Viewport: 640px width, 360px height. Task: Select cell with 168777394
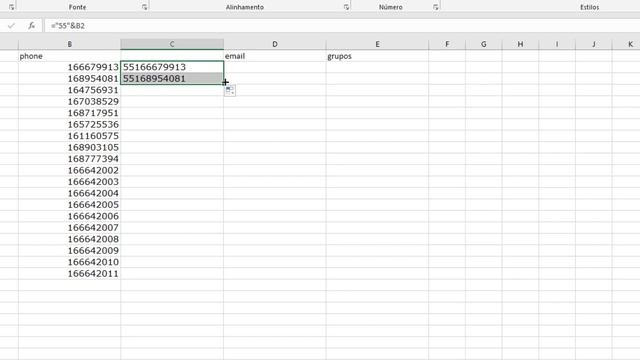pos(69,158)
